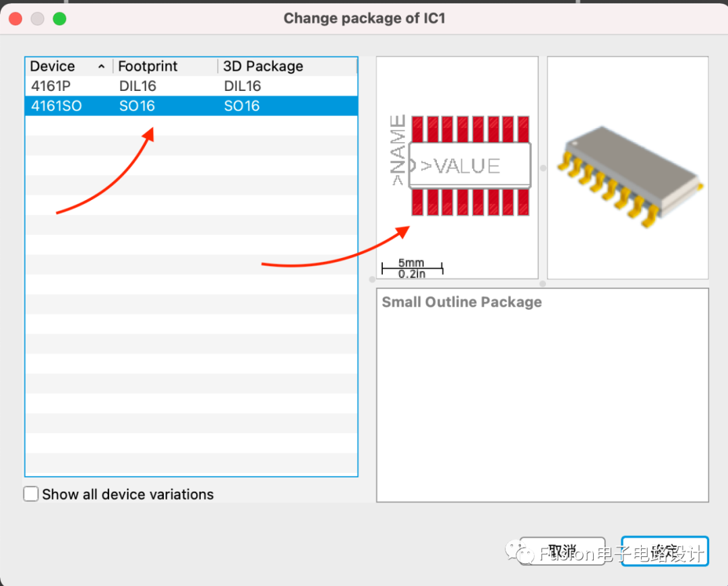Click the SO16 3D package cell
The width and height of the screenshot is (728, 586).
coord(241,106)
